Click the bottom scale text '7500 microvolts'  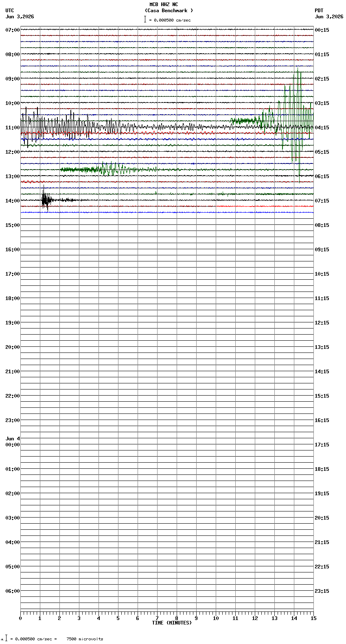85,639
